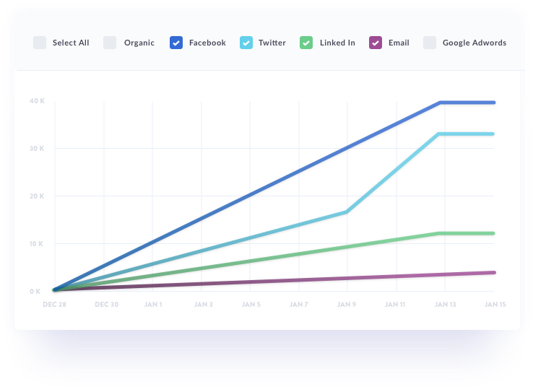Screen dimensions: 533x392
Task: Click the JAN 15 x-axis label
Action: 495,305
